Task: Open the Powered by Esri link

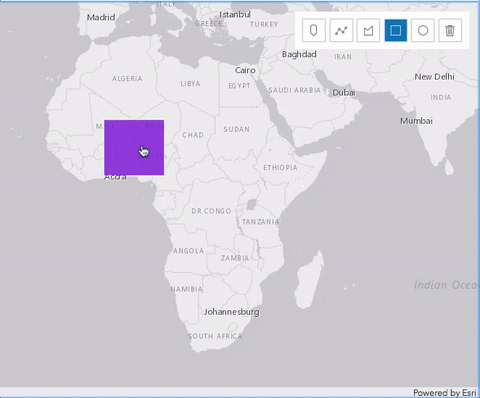Action: (445, 393)
